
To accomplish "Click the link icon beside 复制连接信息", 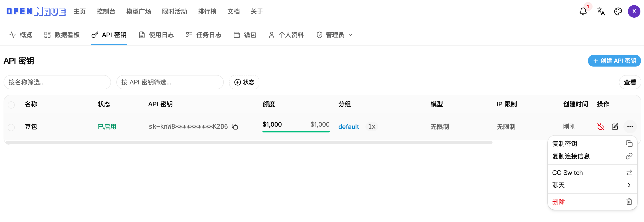I will tap(629, 156).
